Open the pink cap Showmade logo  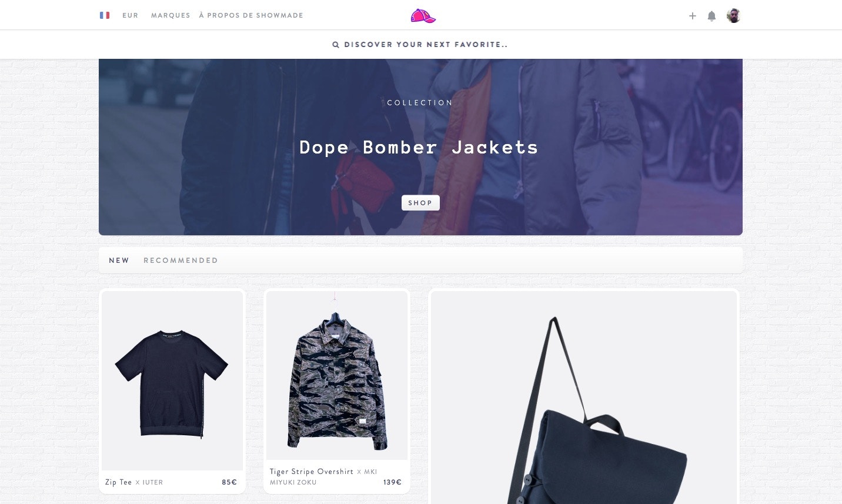(423, 16)
